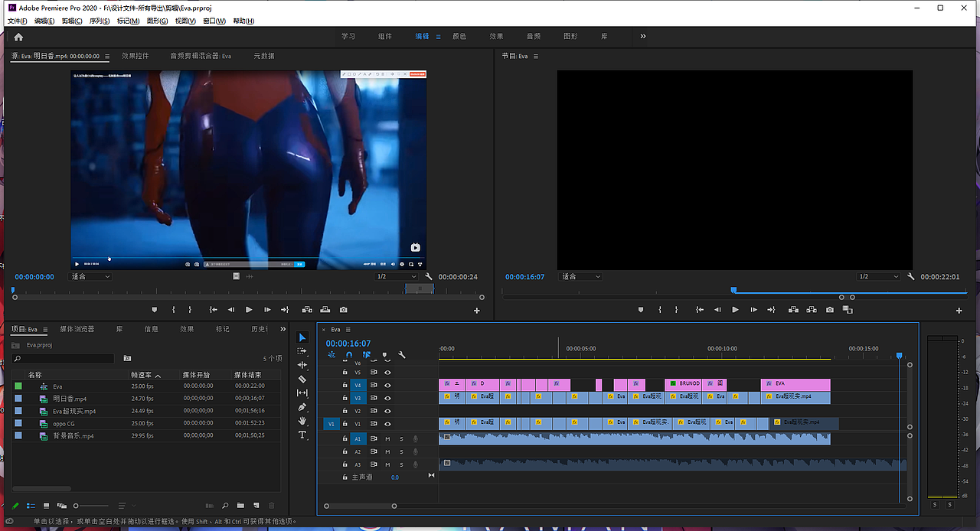This screenshot has width=980, height=531.
Task: Hide track V1 with eye icon
Action: (x=387, y=424)
